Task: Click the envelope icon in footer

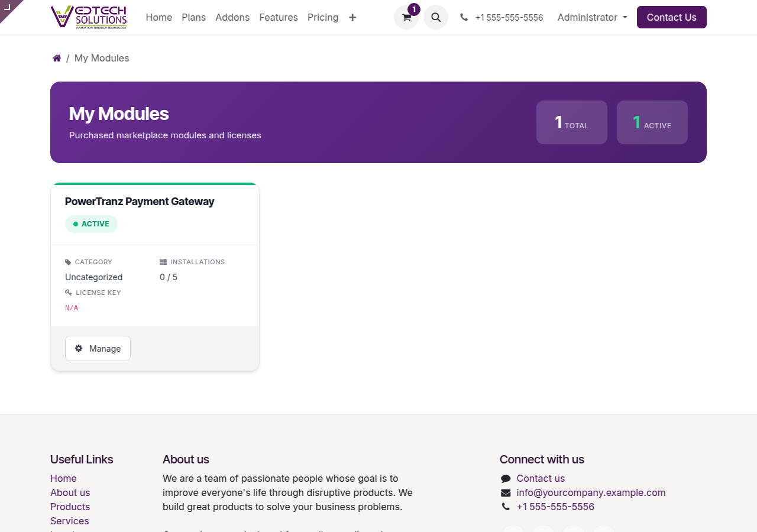Action: (506, 493)
